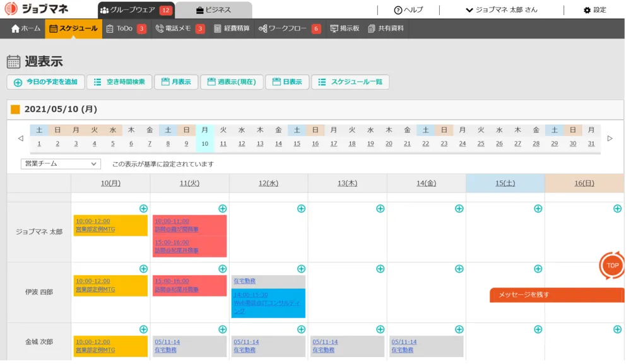Add event for ジョブマネ 太郎 on 16(日)
This screenshot has height=364, width=631.
(x=617, y=209)
